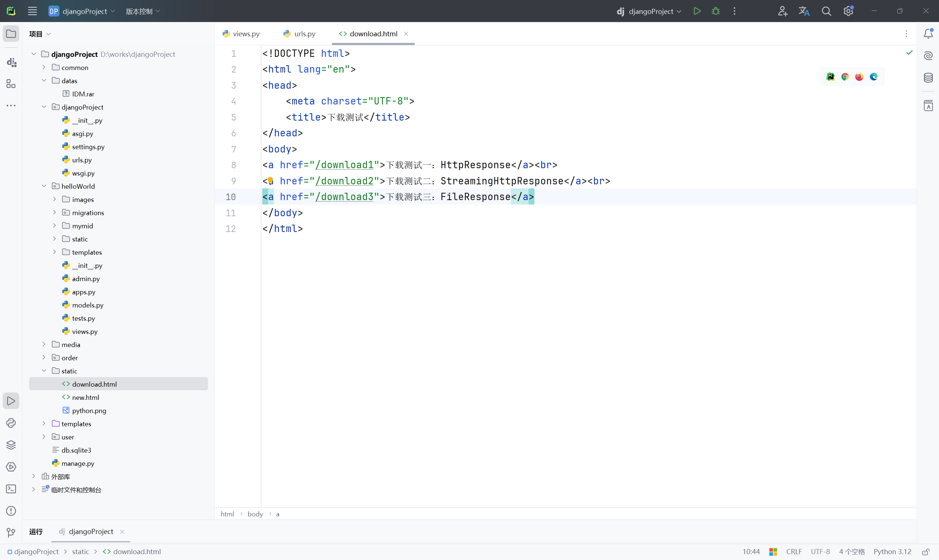Viewport: 939px width, 560px height.
Task: Open the Project tool window folder icon
Action: [x=11, y=34]
